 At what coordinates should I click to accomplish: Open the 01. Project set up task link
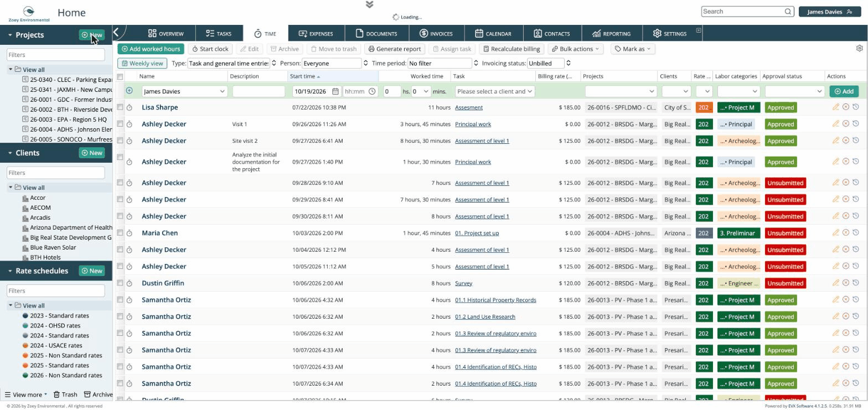(477, 233)
